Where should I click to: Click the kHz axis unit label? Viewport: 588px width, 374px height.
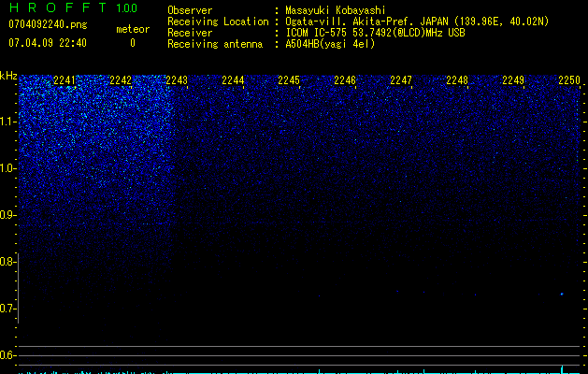[8, 76]
